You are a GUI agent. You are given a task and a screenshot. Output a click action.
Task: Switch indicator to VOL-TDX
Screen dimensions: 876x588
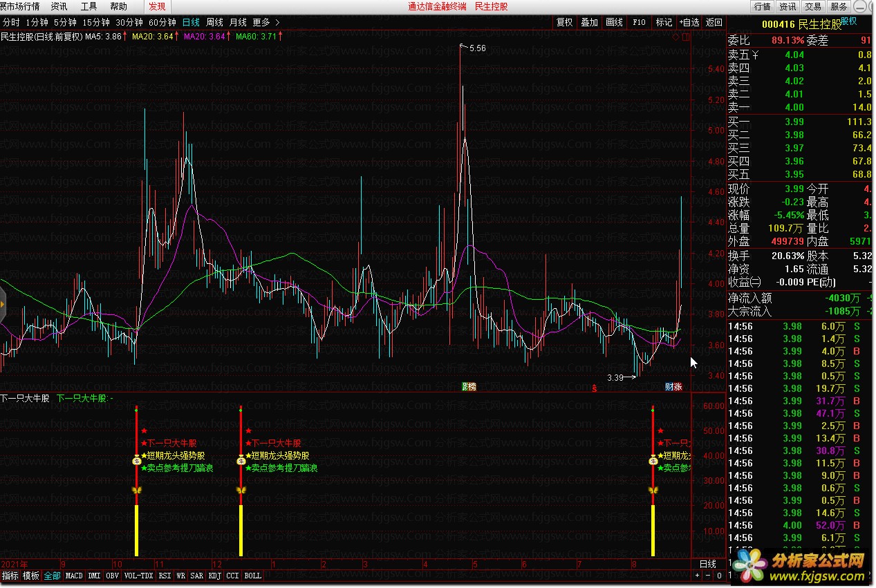139,576
